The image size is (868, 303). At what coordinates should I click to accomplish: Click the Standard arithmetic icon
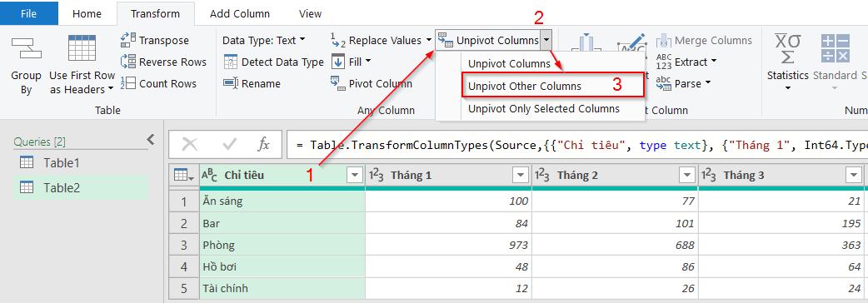point(836,48)
